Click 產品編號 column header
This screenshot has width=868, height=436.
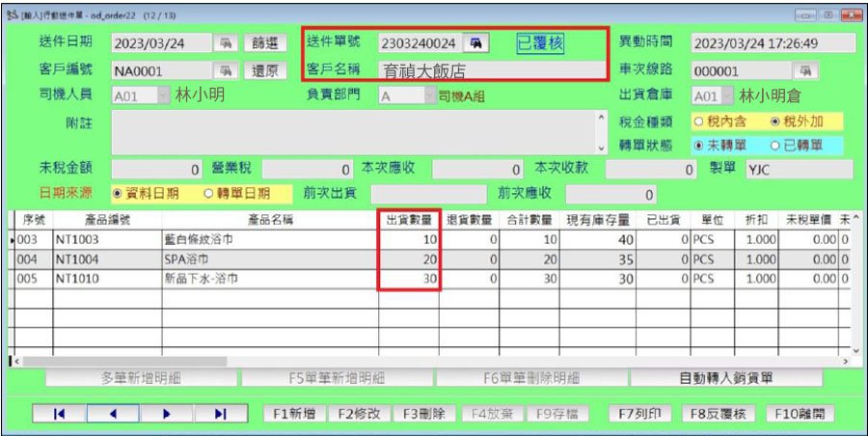pyautogui.click(x=107, y=220)
